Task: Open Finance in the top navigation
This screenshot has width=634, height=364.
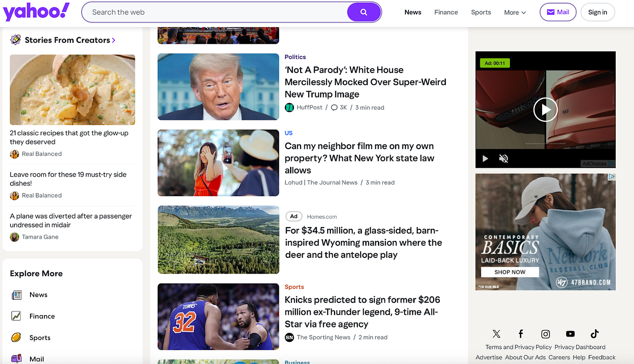Action: point(446,12)
